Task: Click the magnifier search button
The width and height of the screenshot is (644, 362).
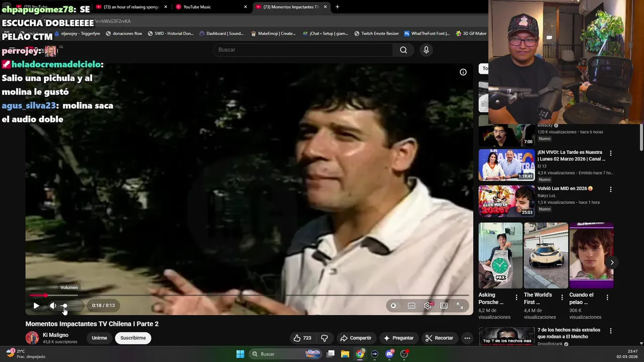Action: 404,50
